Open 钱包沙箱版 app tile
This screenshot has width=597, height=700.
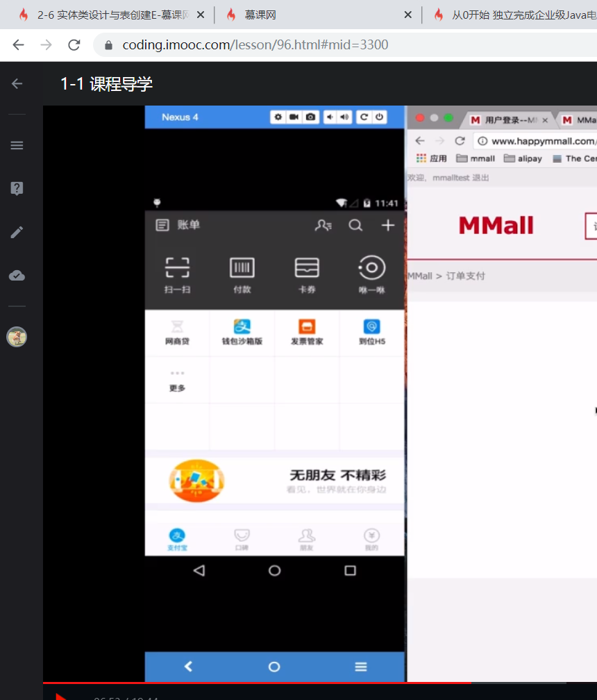pyautogui.click(x=242, y=333)
